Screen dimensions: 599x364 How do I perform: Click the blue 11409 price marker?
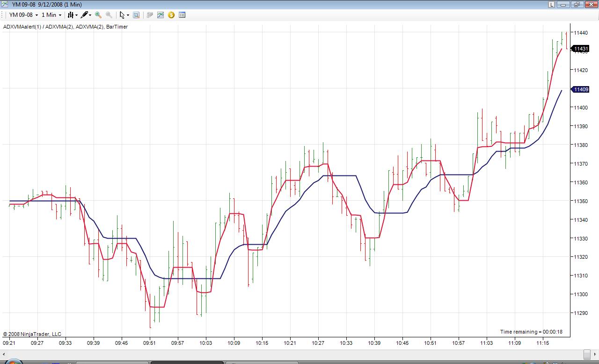click(x=581, y=89)
